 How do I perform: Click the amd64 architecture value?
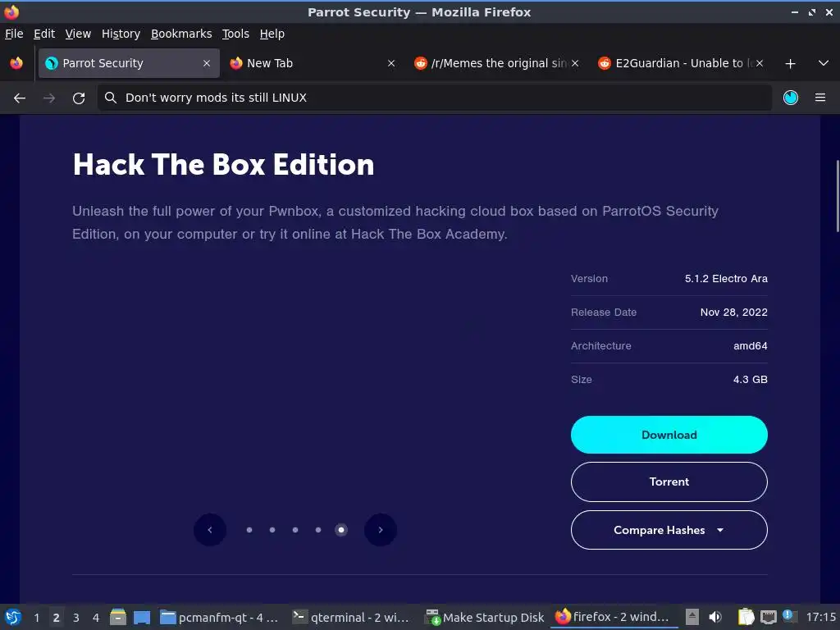click(x=750, y=346)
